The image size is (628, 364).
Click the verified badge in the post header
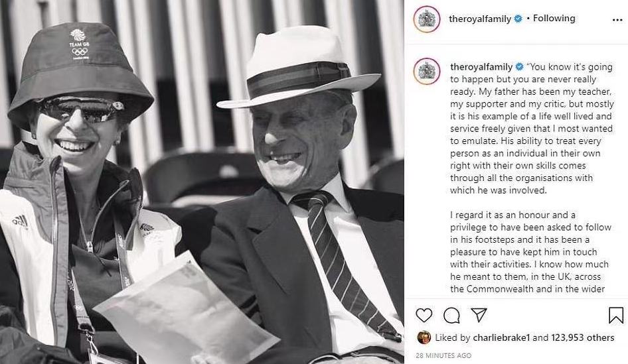[518, 19]
